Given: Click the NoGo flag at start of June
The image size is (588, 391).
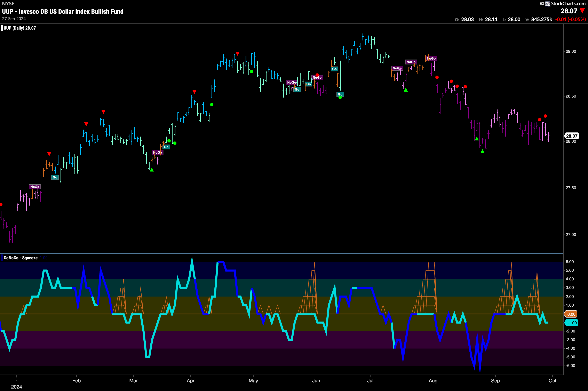Looking at the screenshot, I should (x=317, y=78).
